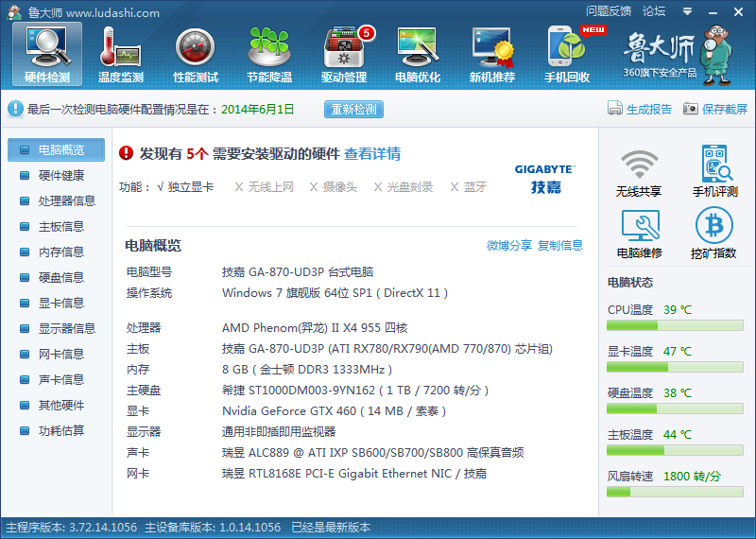This screenshot has height=539, width=756.
Task: Open 论坛 forum link
Action: [x=654, y=11]
